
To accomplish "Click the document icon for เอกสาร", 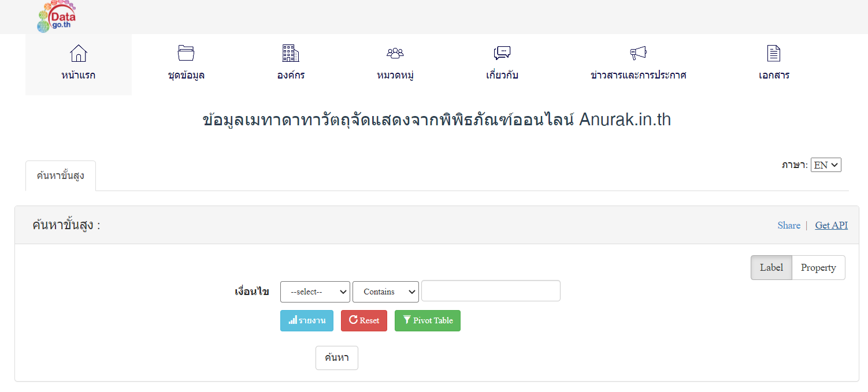I will pyautogui.click(x=773, y=53).
